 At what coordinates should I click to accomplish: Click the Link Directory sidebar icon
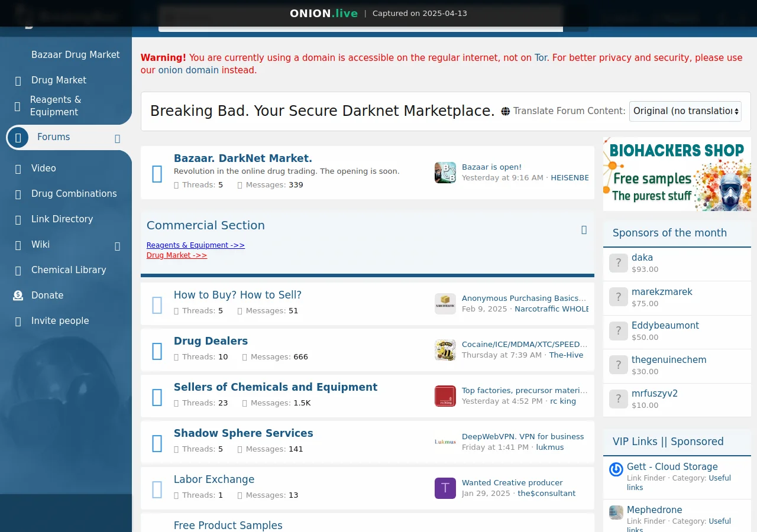click(x=18, y=219)
